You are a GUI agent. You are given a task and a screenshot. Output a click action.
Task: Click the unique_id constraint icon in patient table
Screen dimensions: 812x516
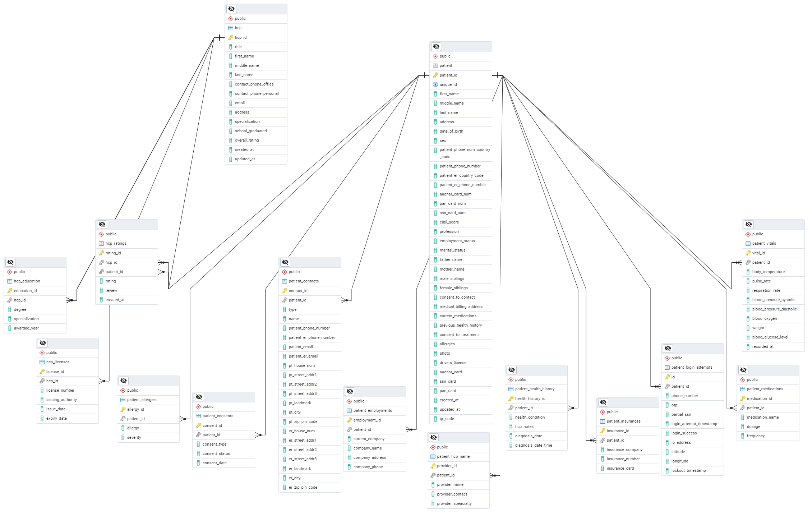tap(435, 84)
